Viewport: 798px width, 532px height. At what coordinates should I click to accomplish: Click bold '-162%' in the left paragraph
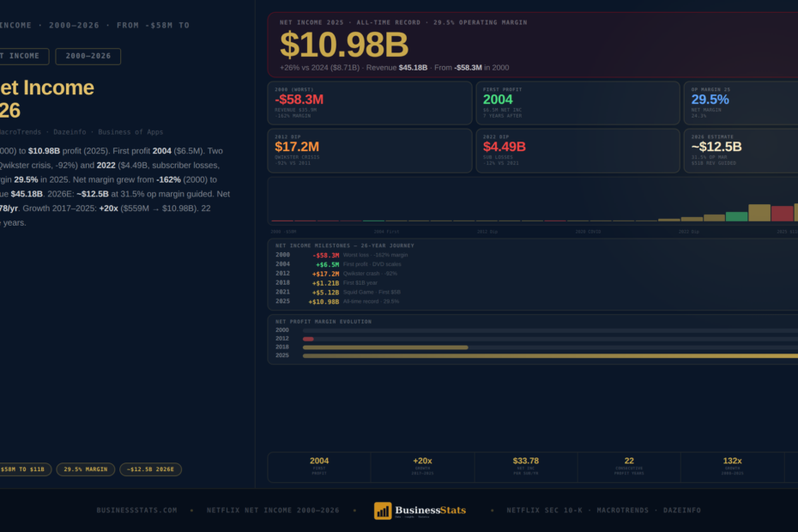(x=168, y=179)
